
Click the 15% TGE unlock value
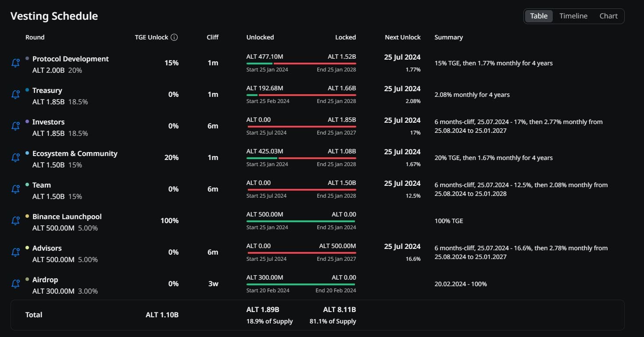(x=172, y=63)
